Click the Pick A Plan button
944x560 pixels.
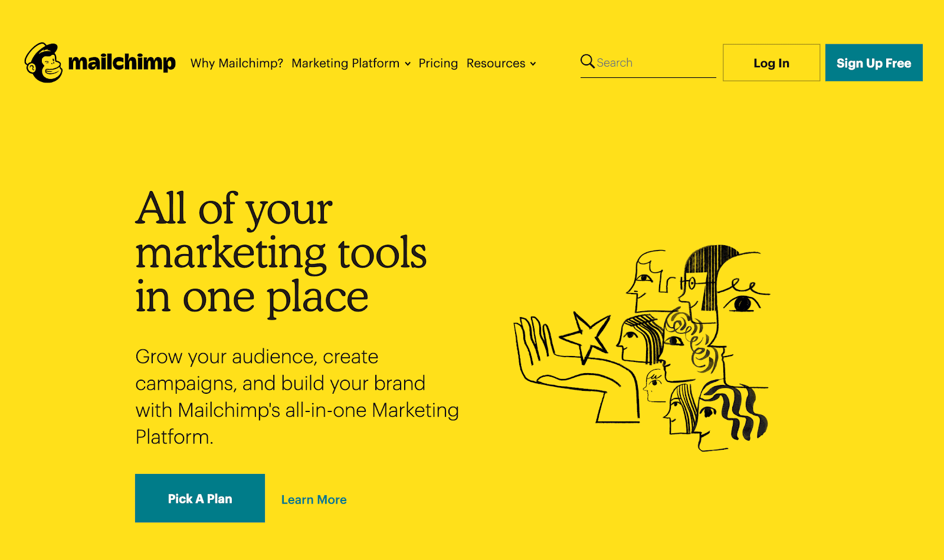pyautogui.click(x=200, y=498)
